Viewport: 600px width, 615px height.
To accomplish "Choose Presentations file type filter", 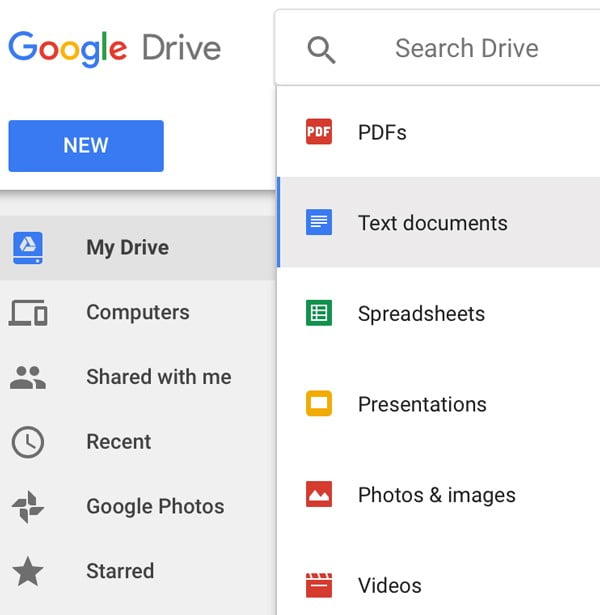I will [x=438, y=404].
